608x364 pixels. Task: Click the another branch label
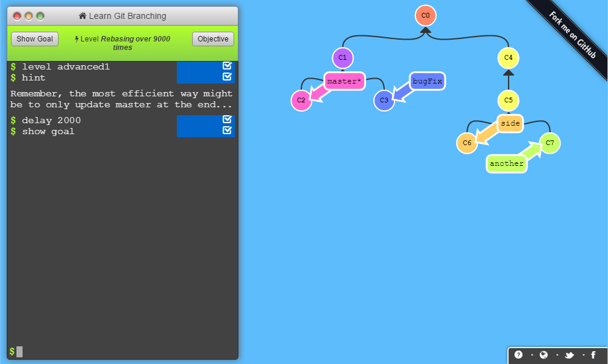[x=506, y=163]
